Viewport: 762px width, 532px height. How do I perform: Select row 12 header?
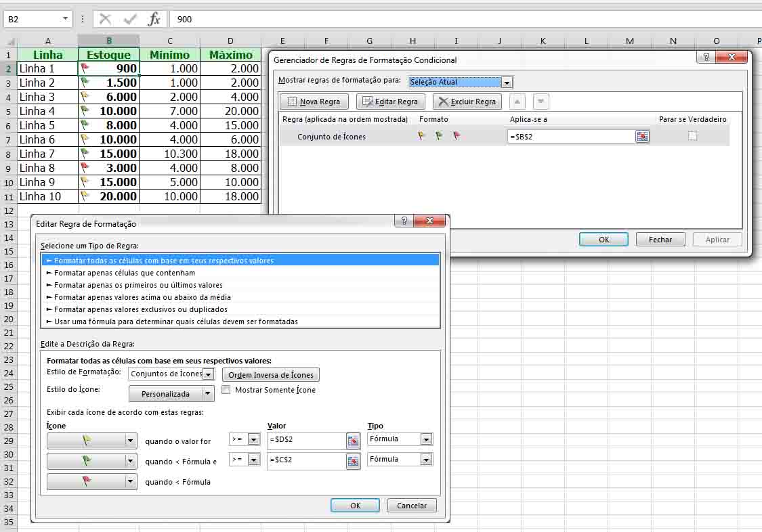coord(8,210)
